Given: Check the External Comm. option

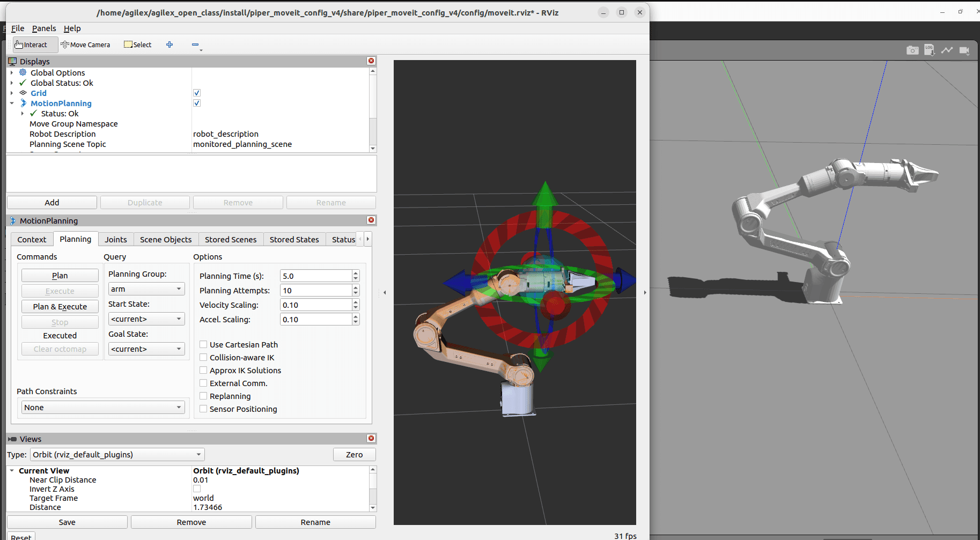Looking at the screenshot, I should 203,383.
